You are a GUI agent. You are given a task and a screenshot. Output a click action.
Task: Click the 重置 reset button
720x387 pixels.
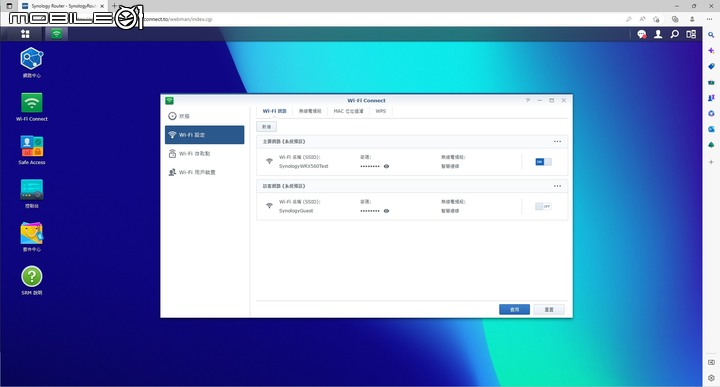(549, 309)
